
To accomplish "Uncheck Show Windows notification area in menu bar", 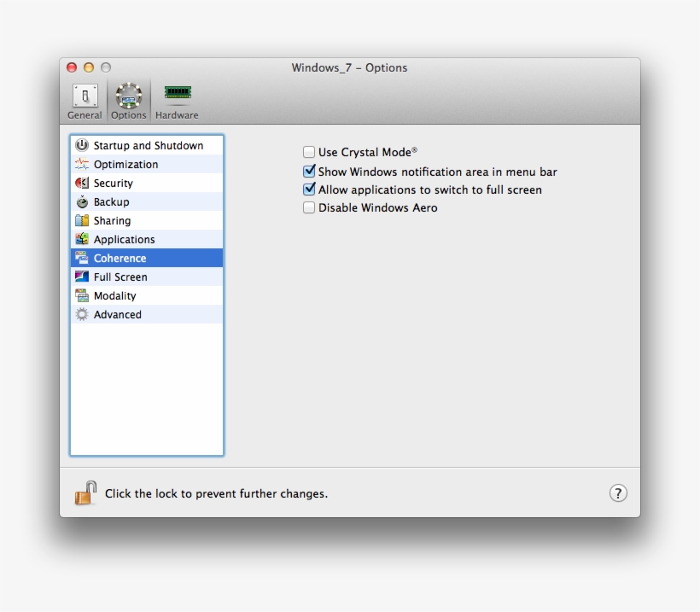I will coord(309,170).
